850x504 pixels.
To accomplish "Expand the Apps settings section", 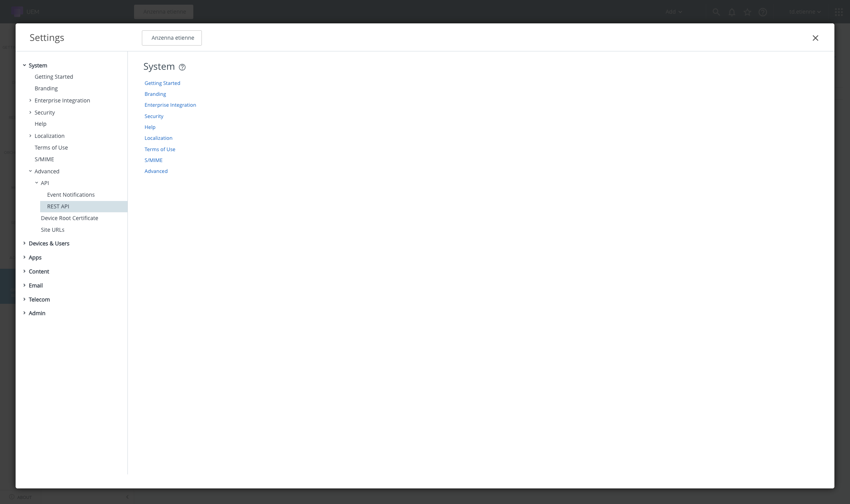I will 24,257.
